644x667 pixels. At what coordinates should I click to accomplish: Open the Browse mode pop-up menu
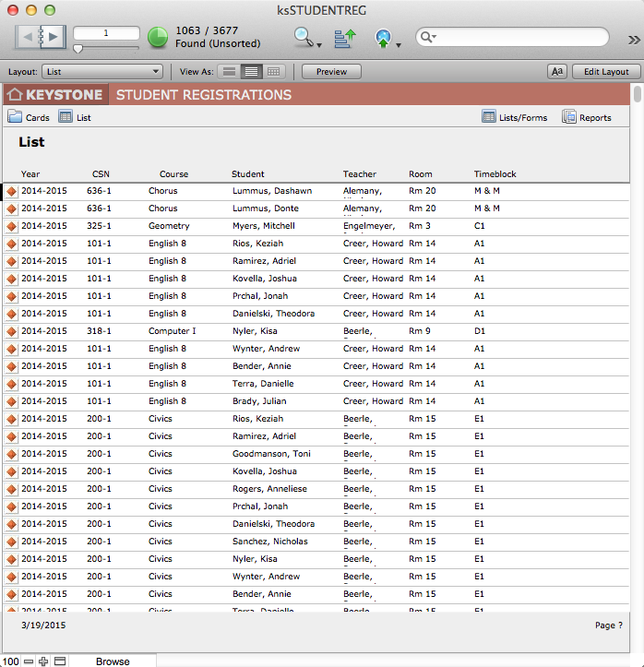[113, 661]
